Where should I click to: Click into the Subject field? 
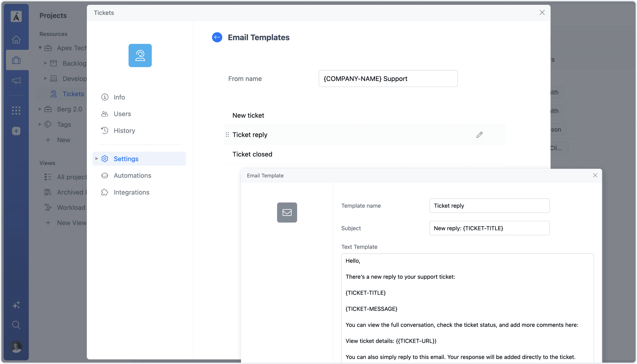489,228
